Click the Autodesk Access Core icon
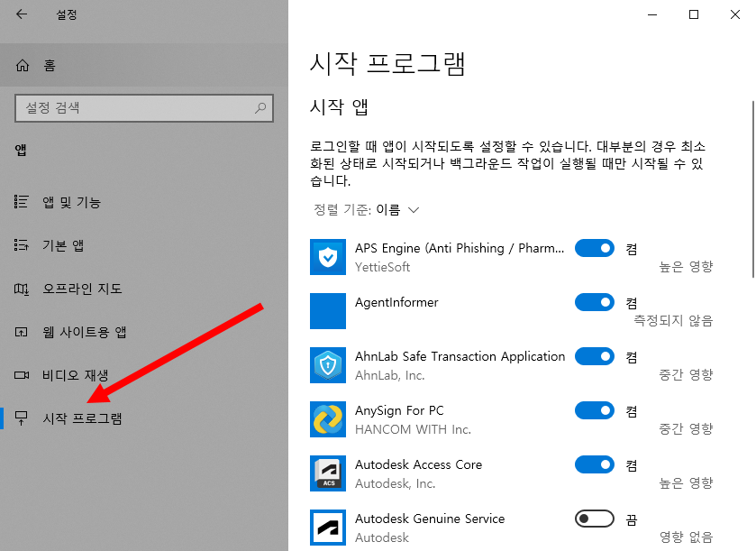 point(328,473)
